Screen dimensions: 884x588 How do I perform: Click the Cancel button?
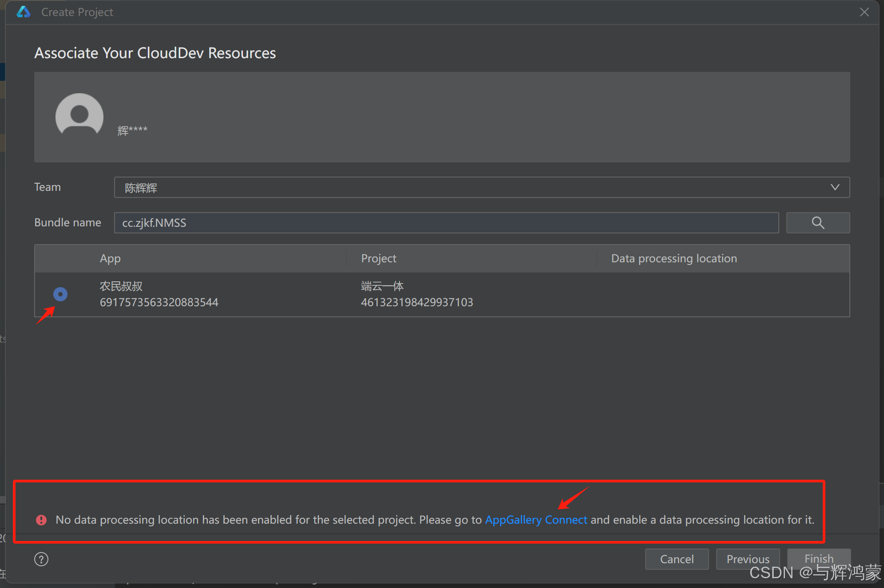pyautogui.click(x=676, y=559)
